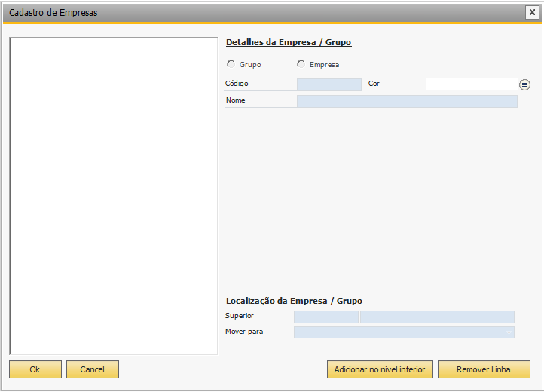Screen dimensions: 544x392
Task: Click the Cor color field
Action: pos(472,84)
